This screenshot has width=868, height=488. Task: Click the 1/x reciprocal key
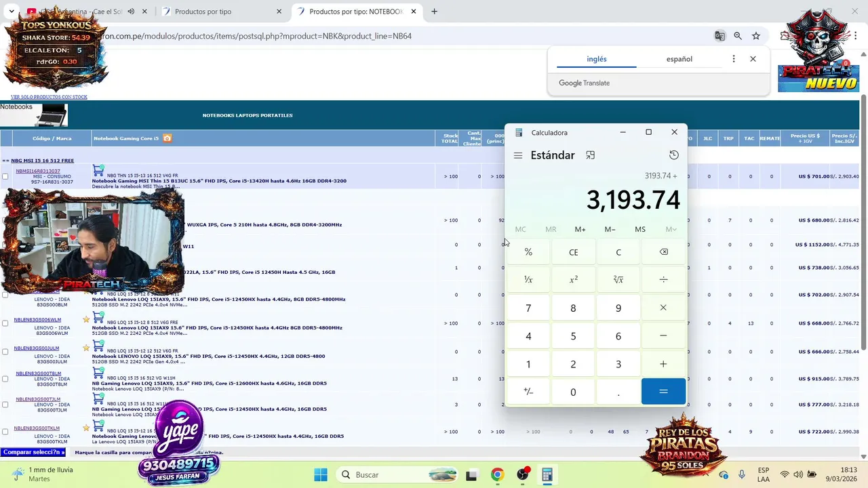(x=528, y=279)
